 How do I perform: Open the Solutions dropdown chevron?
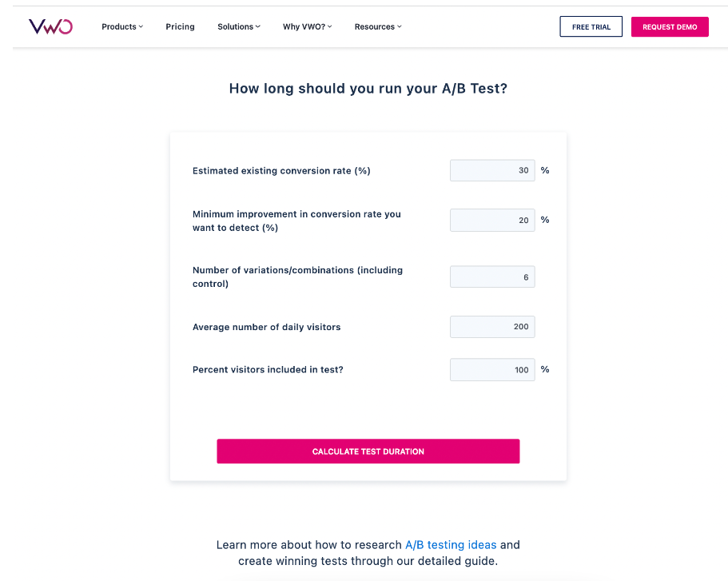(257, 27)
